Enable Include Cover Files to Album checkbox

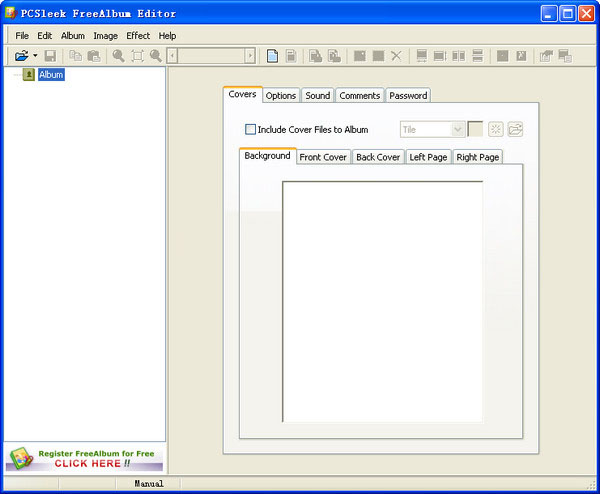click(x=251, y=129)
